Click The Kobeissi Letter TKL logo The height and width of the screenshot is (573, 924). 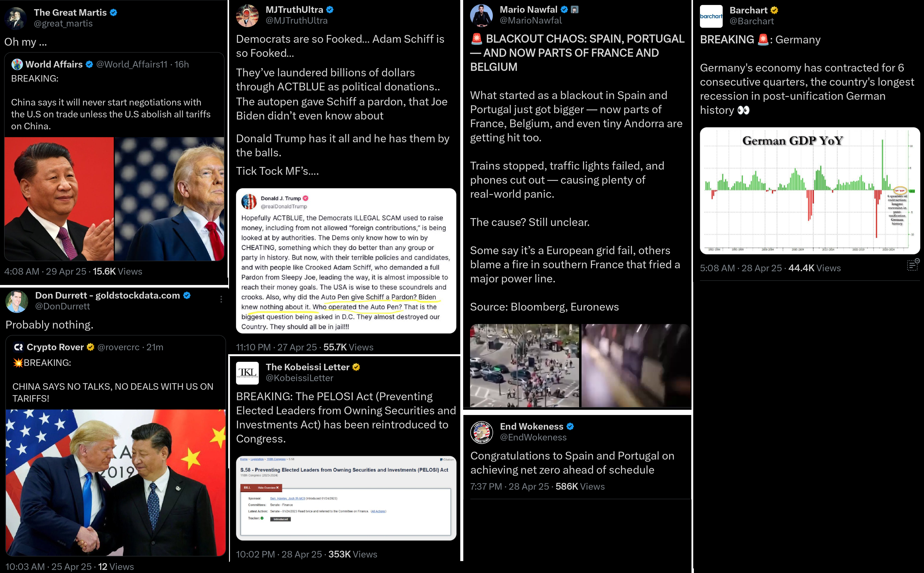pos(247,373)
